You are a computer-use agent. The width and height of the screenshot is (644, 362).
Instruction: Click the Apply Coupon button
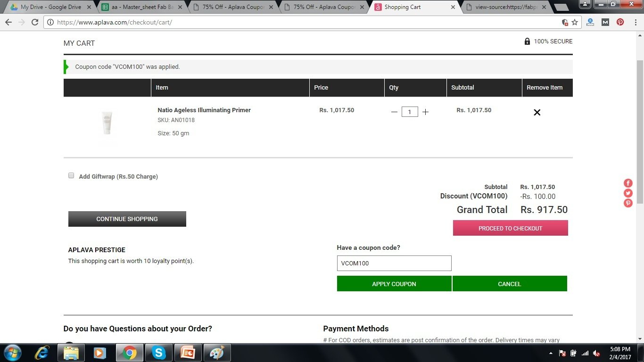394,284
